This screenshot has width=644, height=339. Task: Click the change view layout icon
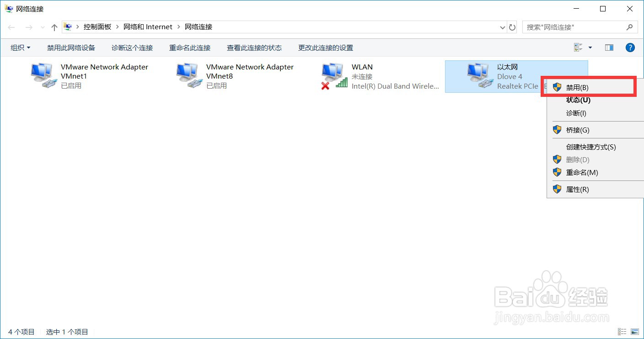click(x=578, y=48)
